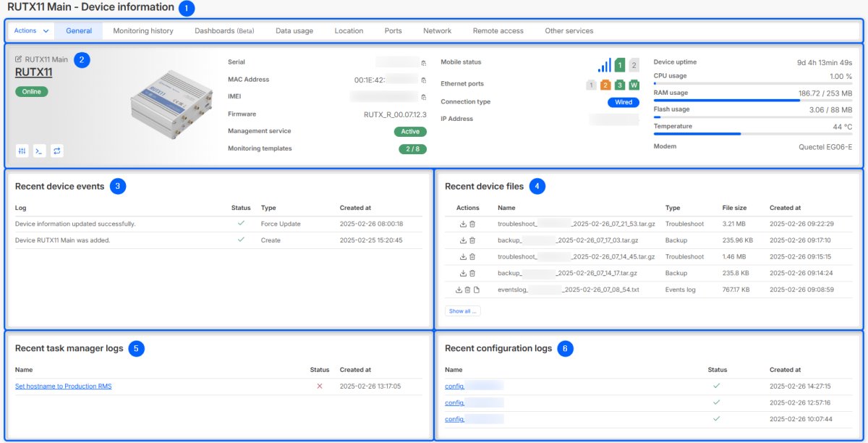
Task: Delete the 235.96 KB backup file
Action: point(472,240)
